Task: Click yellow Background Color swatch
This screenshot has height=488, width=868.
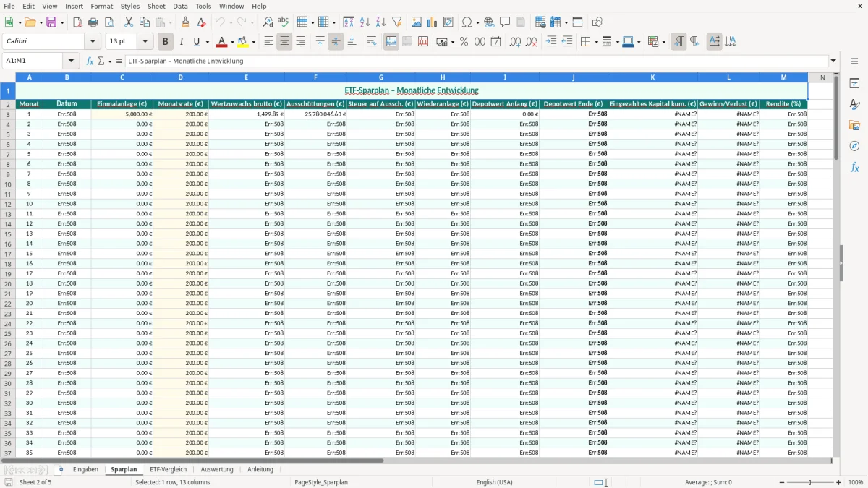Action: (243, 42)
